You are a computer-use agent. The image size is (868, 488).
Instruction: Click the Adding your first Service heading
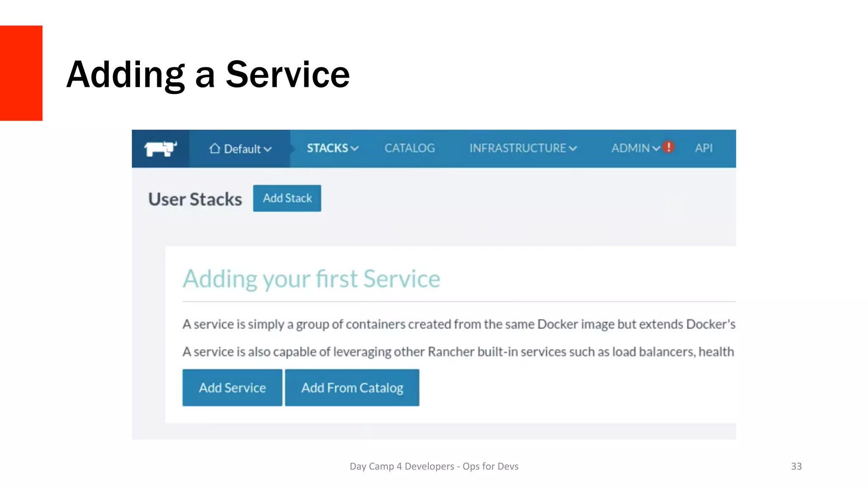pyautogui.click(x=312, y=279)
